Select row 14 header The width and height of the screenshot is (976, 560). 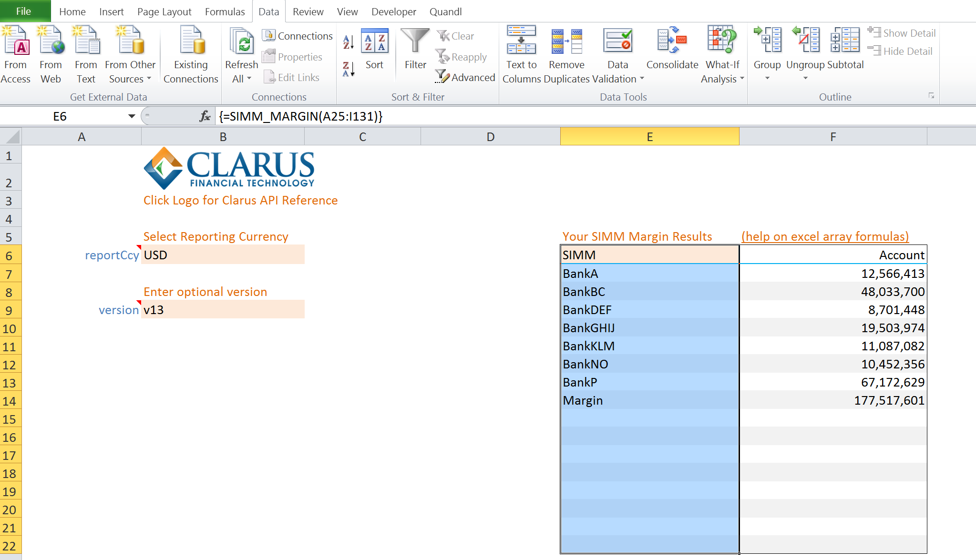[x=10, y=401]
